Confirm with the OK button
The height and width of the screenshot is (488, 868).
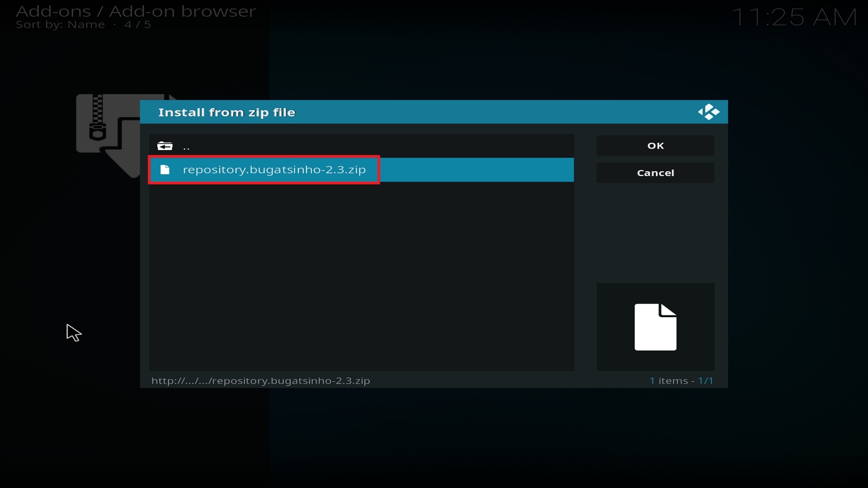pyautogui.click(x=656, y=146)
